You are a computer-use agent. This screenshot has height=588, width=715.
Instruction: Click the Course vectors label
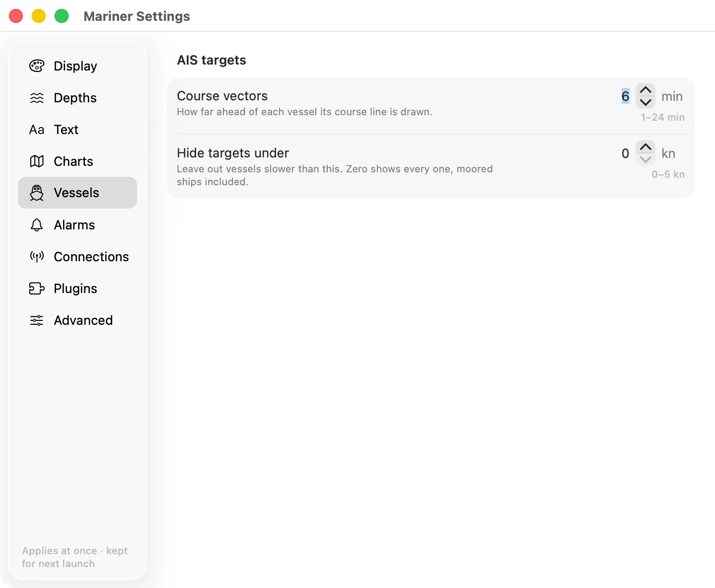[x=222, y=96]
